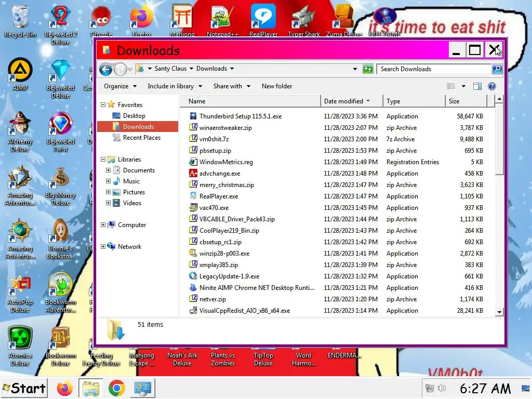Expand the Computer tree node

(103, 224)
